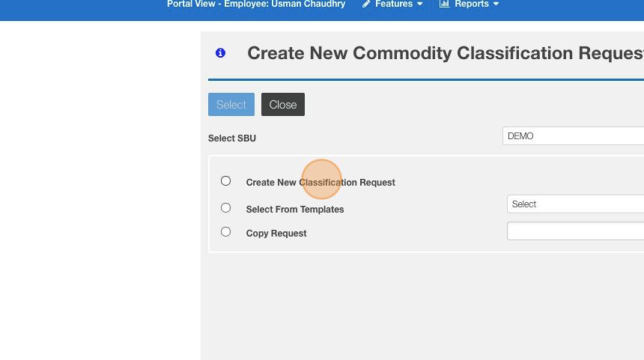Image resolution: width=644 pixels, height=360 pixels.
Task: Click the Create New Commodity Classification heading
Action: tap(445, 54)
